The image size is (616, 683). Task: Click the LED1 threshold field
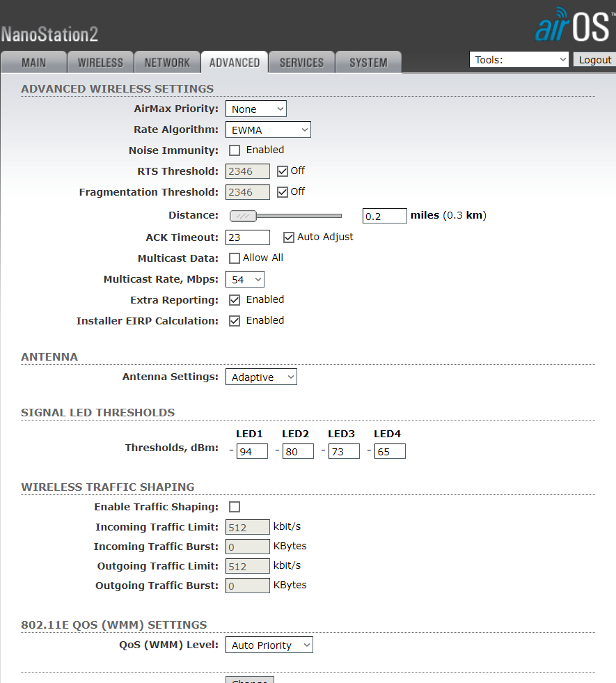click(x=252, y=451)
